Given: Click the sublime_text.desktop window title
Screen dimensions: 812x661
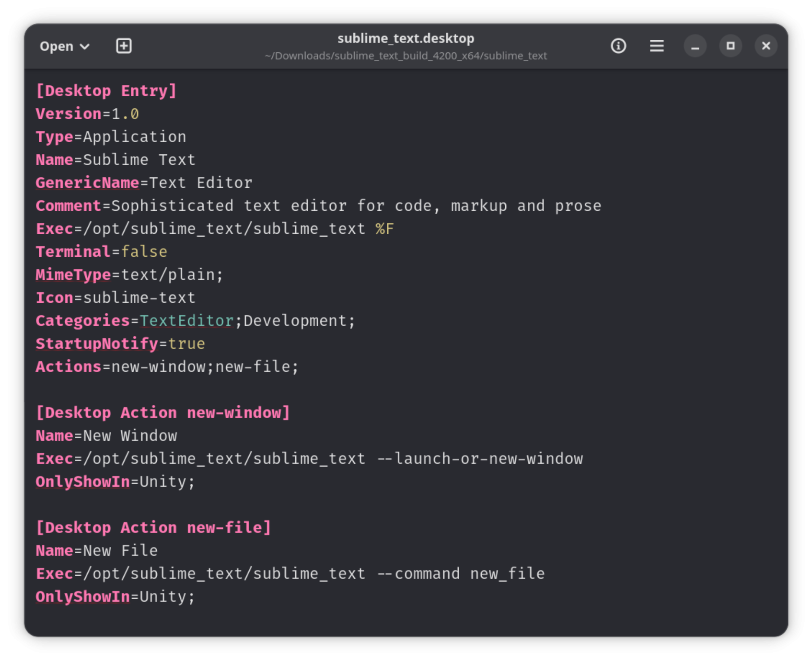Looking at the screenshot, I should (406, 38).
